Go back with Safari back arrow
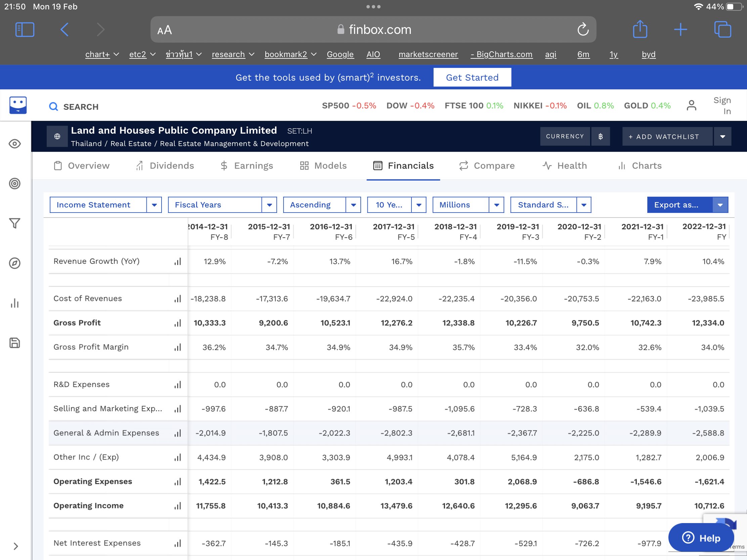Viewport: 747px width, 560px height. pyautogui.click(x=64, y=30)
